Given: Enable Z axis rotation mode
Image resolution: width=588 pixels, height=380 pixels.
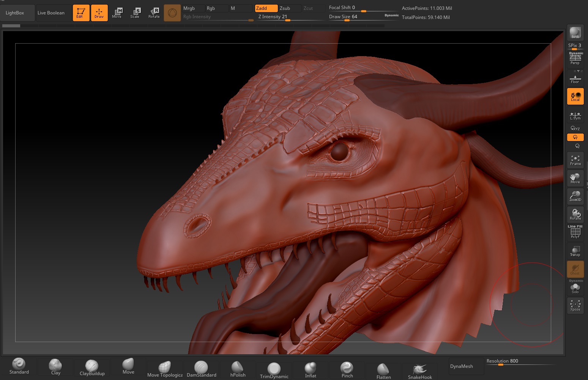Looking at the screenshot, I should 577,146.
